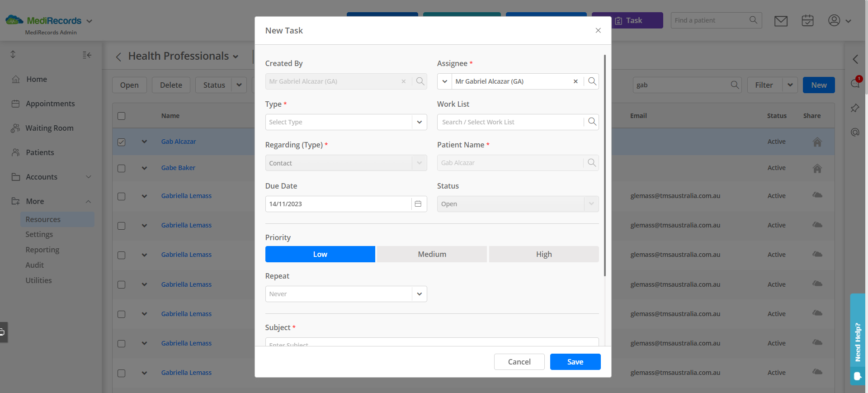Open the Select Type dropdown
Screen dimensions: 868x393
pyautogui.click(x=346, y=122)
